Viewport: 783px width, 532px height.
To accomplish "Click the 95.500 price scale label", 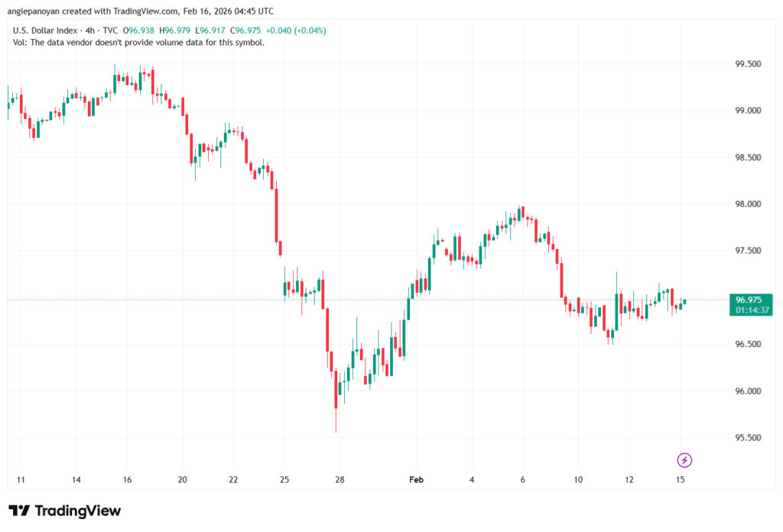I will [x=747, y=438].
